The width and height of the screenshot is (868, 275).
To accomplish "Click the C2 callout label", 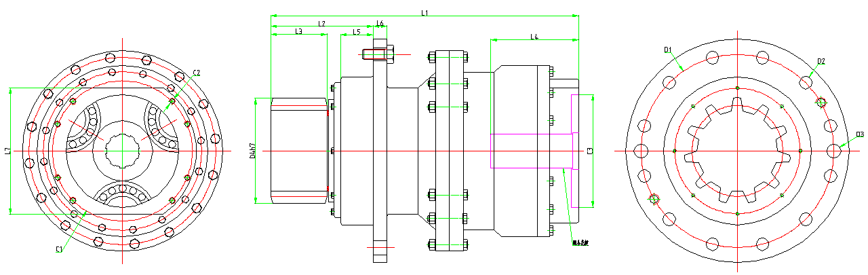I will [196, 73].
